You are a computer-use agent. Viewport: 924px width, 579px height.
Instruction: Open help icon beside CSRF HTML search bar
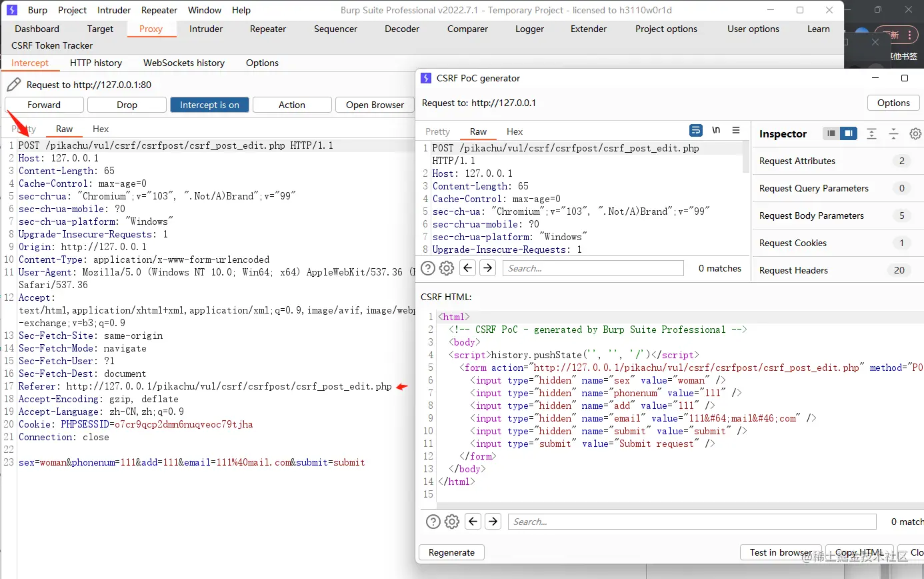coord(433,522)
